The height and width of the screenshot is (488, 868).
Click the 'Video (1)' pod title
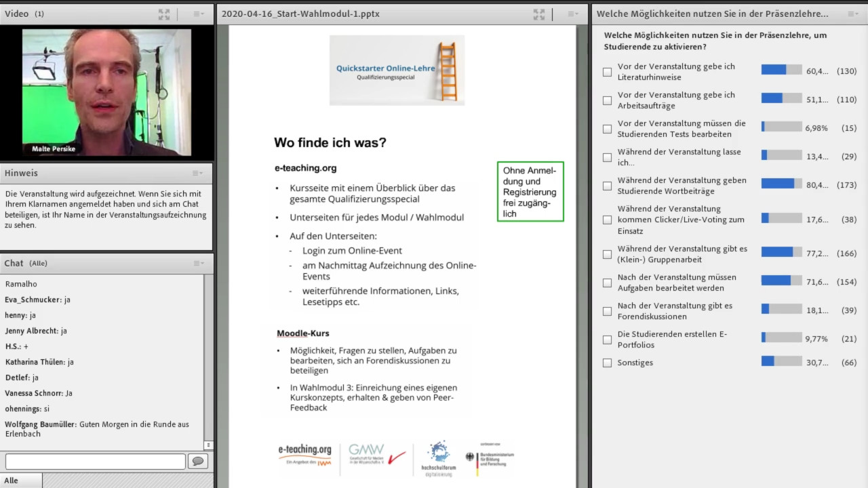click(24, 14)
